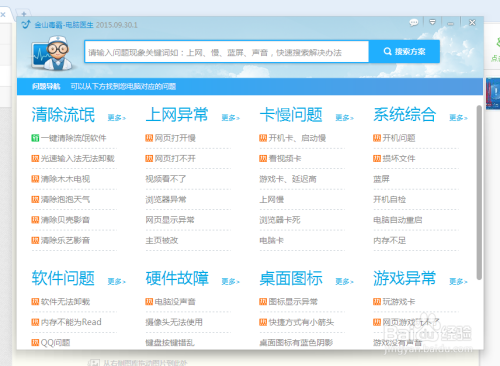The height and width of the screenshot is (366, 500).
Task: Click orange icon beside 快捷方式有小箭头
Action: 263,322
